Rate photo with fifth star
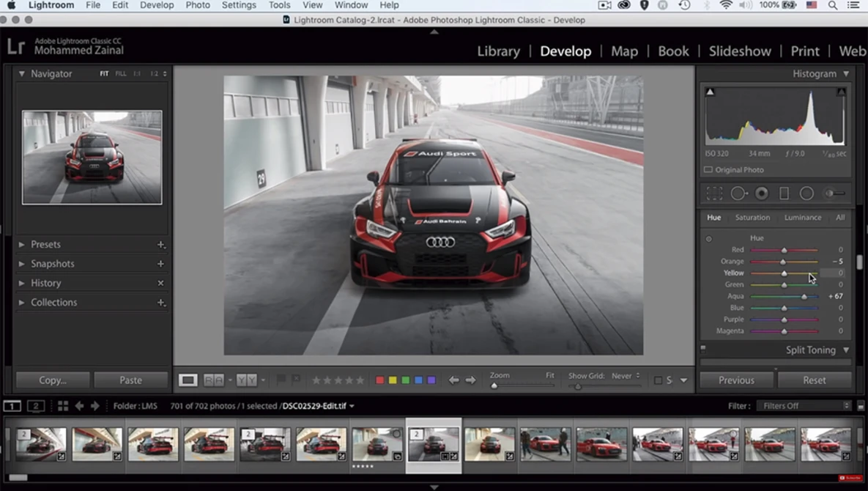Viewport: 868px width, 491px height. click(360, 380)
